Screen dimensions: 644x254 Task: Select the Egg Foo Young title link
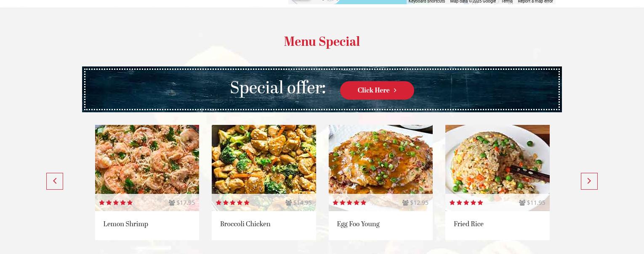358,224
